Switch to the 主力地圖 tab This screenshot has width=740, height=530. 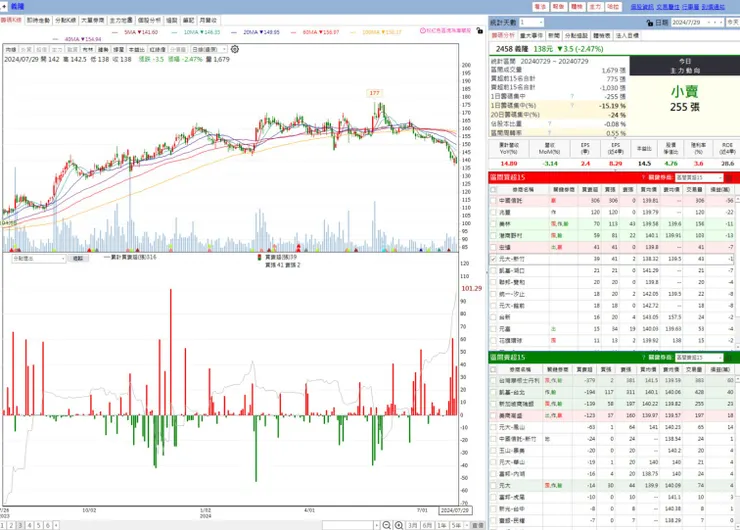click(x=121, y=20)
